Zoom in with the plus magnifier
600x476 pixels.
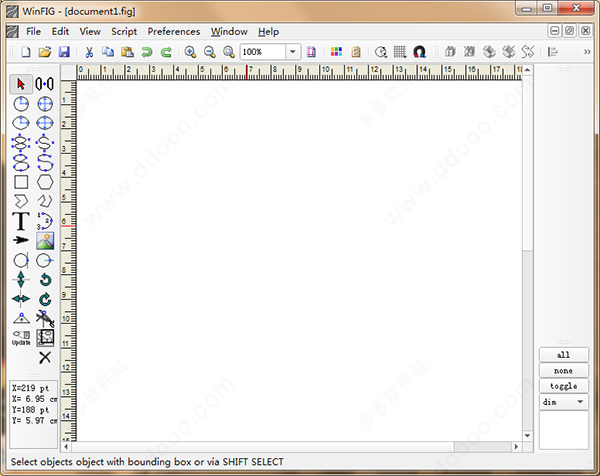coord(190,52)
